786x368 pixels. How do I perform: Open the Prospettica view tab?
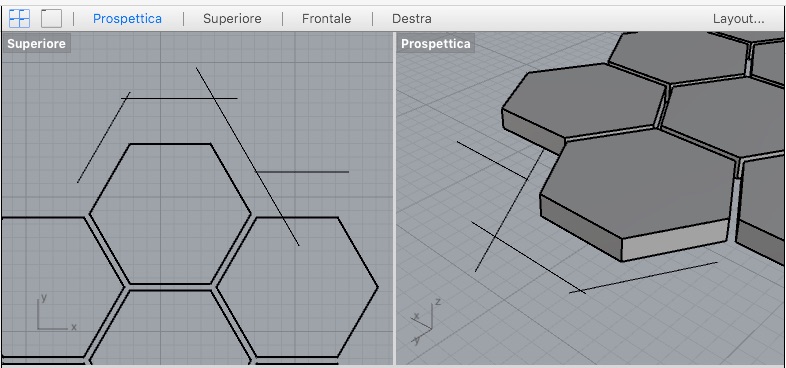127,19
